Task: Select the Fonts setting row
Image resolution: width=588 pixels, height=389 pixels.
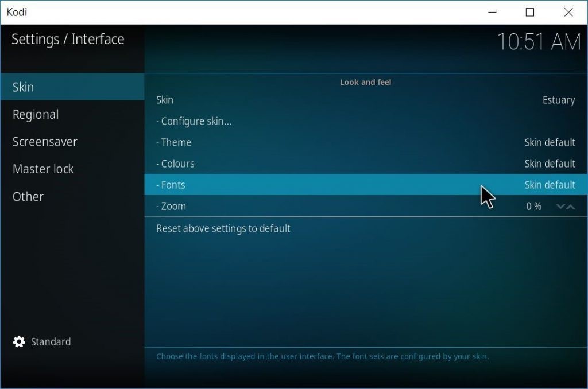Action: [x=366, y=185]
